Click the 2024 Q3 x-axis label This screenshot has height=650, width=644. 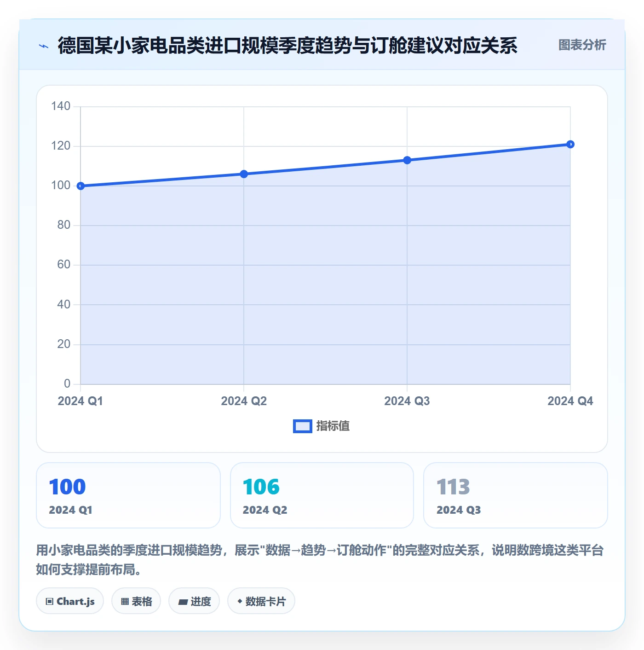pyautogui.click(x=407, y=401)
